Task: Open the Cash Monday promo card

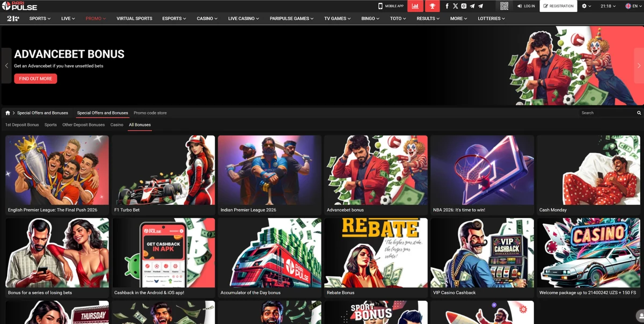Action: [588, 175]
